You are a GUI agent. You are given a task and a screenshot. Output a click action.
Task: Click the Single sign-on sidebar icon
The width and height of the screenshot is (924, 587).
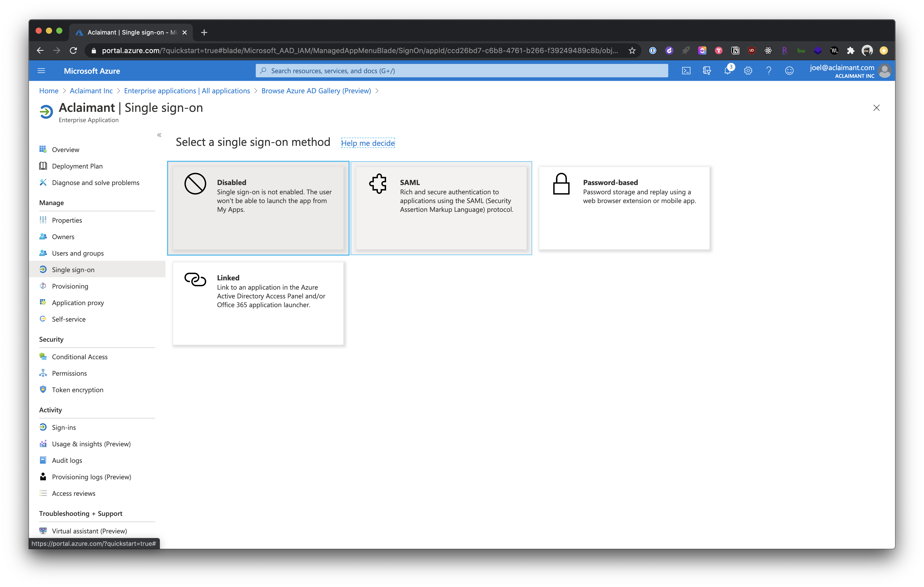click(x=43, y=269)
